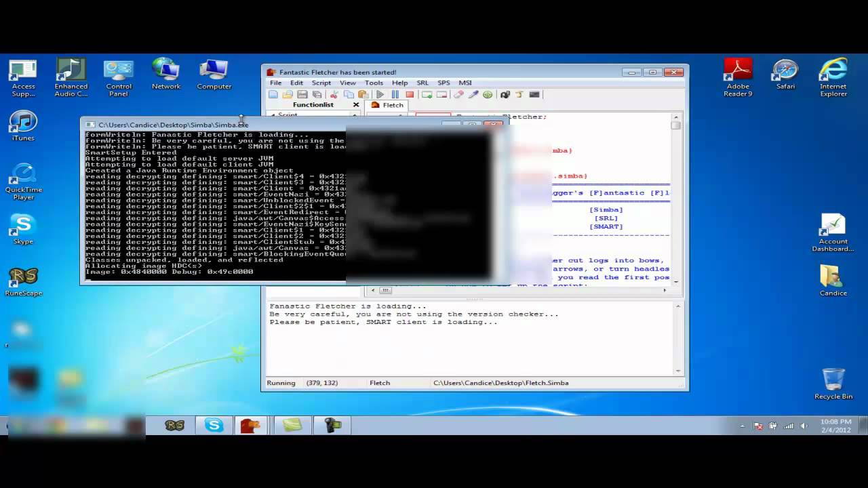Click the Copy toolbar icon in Simba
Screen dimensions: 868x488
pyautogui.click(x=348, y=95)
